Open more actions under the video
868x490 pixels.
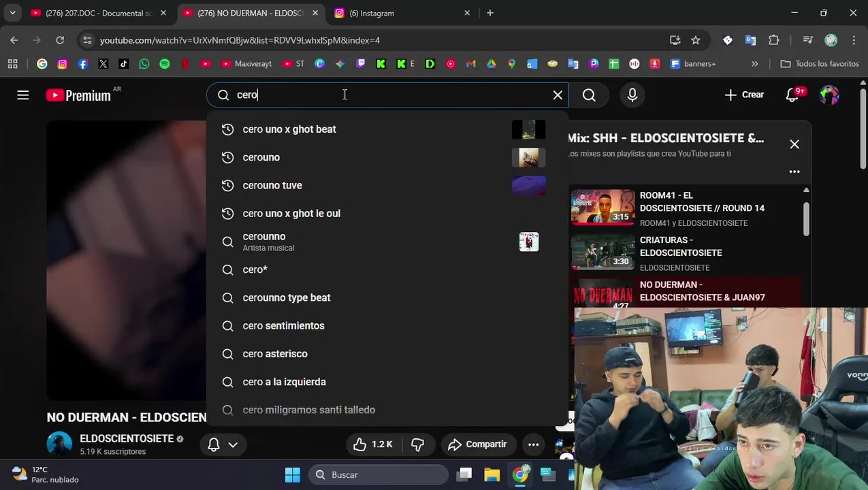534,444
